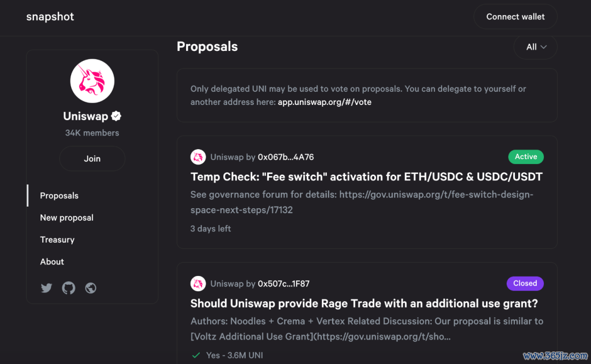The height and width of the screenshot is (364, 591).
Task: Select the Proposals sidebar item
Action: [x=59, y=196]
